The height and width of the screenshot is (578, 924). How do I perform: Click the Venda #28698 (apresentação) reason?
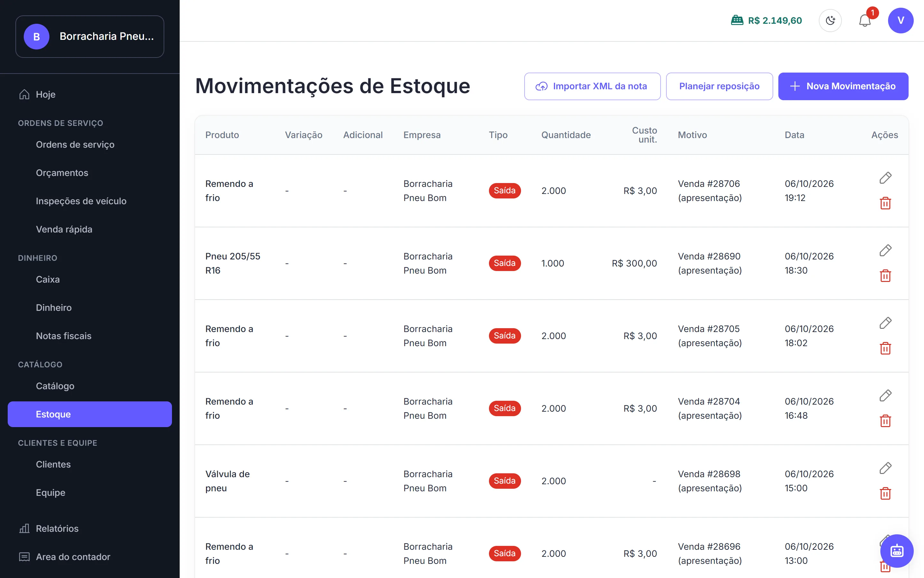tap(710, 481)
